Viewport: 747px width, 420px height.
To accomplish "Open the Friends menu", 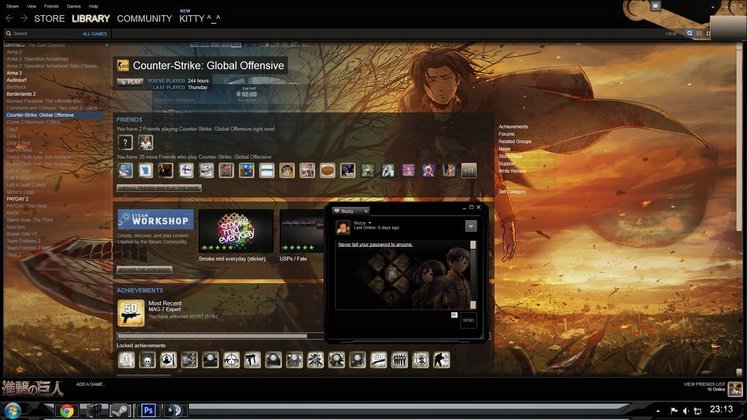I will click(x=51, y=6).
